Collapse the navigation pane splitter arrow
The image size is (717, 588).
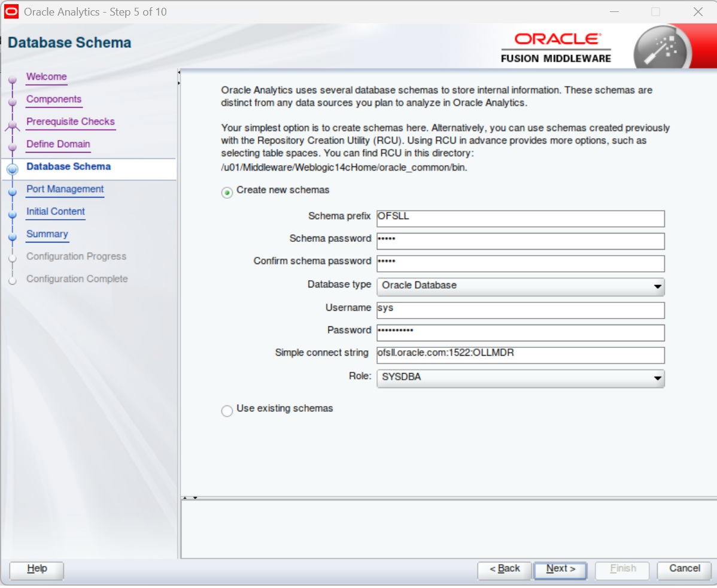[x=179, y=72]
